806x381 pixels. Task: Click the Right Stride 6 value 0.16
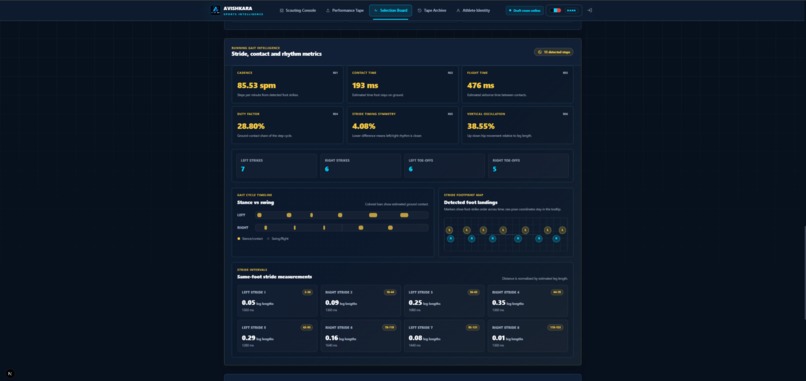tap(331, 338)
